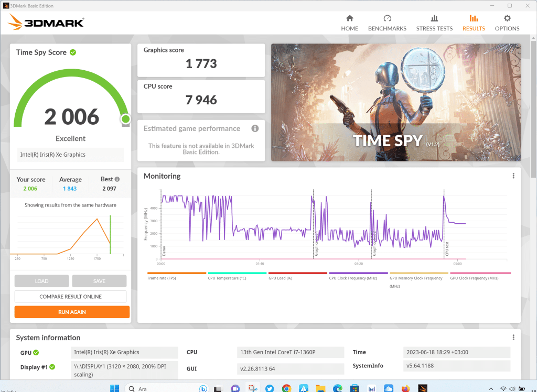
Task: Click COMPARE RESULT ONLINE
Action: tap(71, 297)
